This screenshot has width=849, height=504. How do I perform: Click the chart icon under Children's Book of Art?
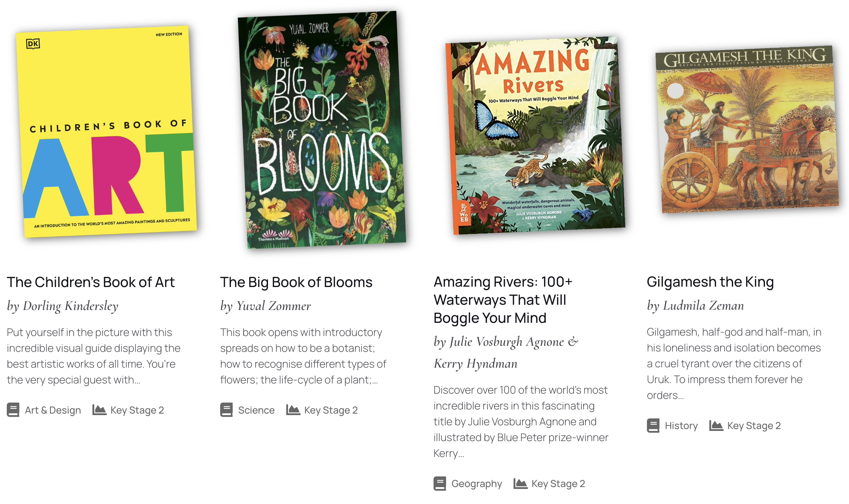pyautogui.click(x=99, y=410)
